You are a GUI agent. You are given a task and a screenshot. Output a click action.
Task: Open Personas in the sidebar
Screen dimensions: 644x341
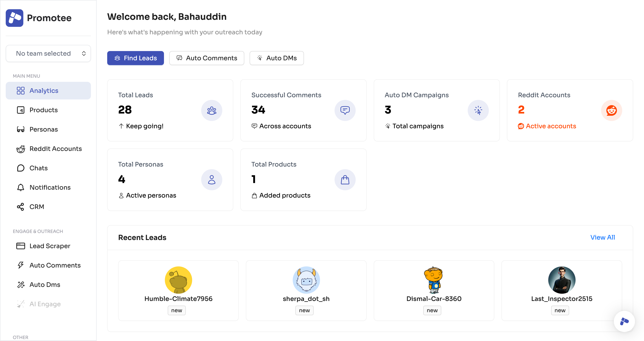[44, 129]
